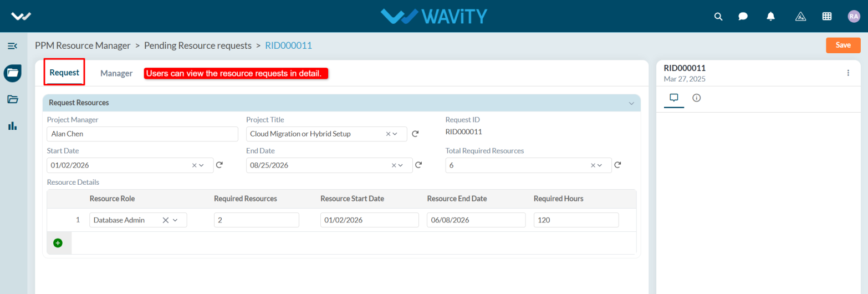
Task: Click the Request ID value RID000011
Action: (x=464, y=132)
